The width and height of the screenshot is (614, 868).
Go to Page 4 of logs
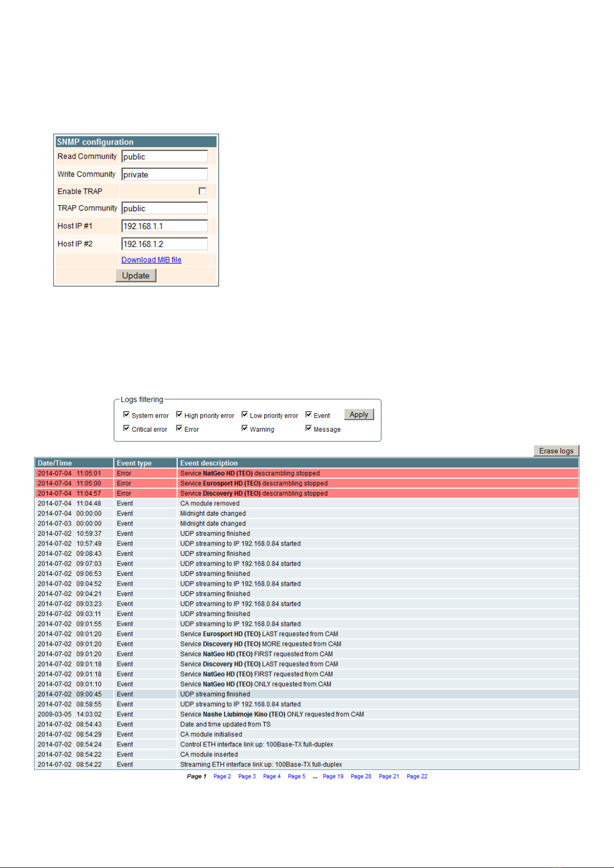271,777
